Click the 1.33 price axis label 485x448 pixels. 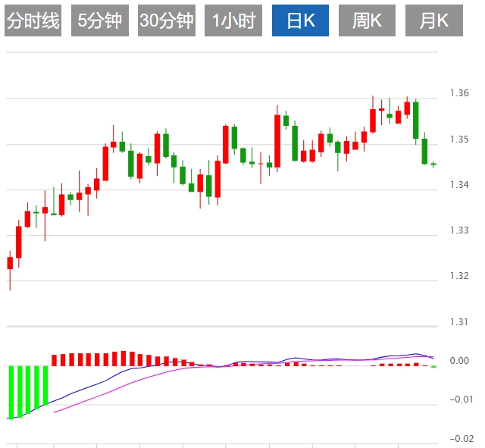459,230
